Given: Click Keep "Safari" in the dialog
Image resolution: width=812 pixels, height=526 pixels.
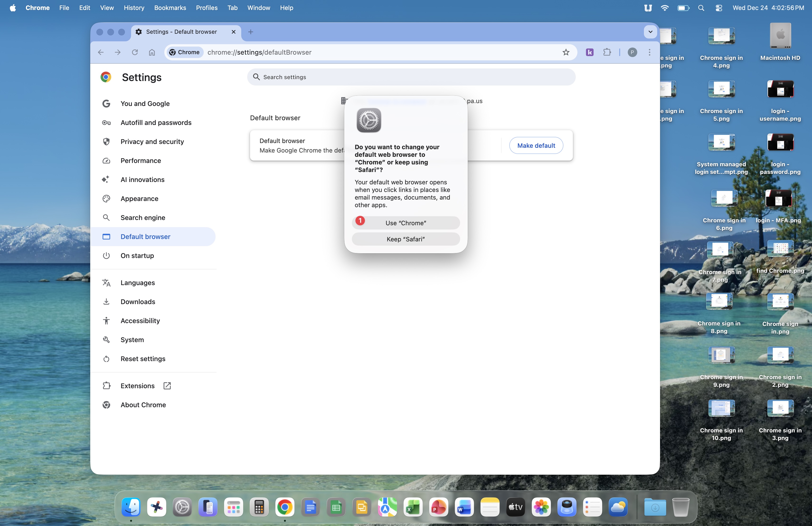Looking at the screenshot, I should (x=406, y=239).
